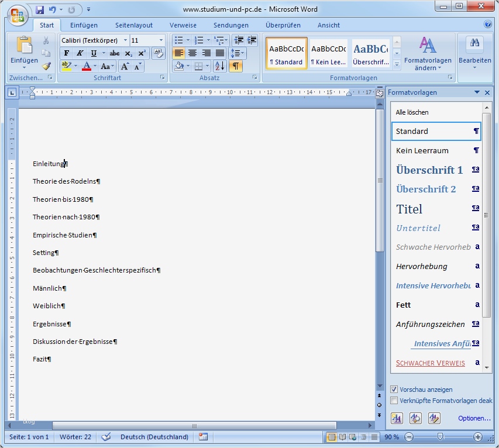This screenshot has width=499, height=448.
Task: Center align the paragraph
Action: click(192, 53)
